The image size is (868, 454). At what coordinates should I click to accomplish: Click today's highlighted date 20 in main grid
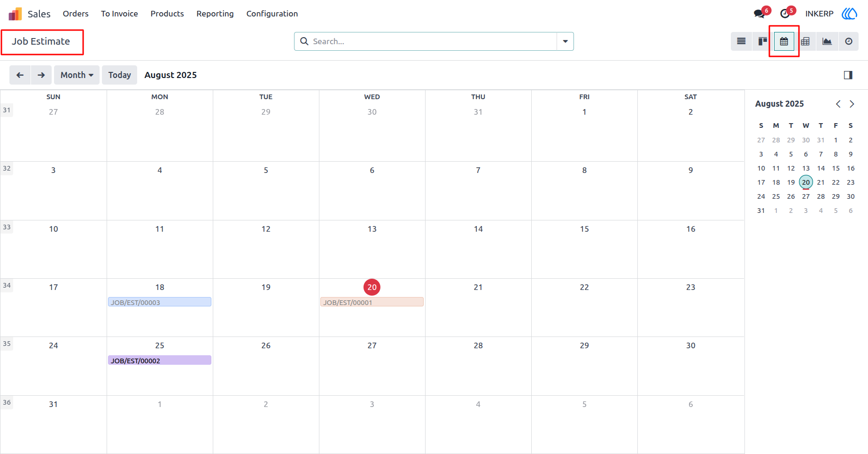372,287
